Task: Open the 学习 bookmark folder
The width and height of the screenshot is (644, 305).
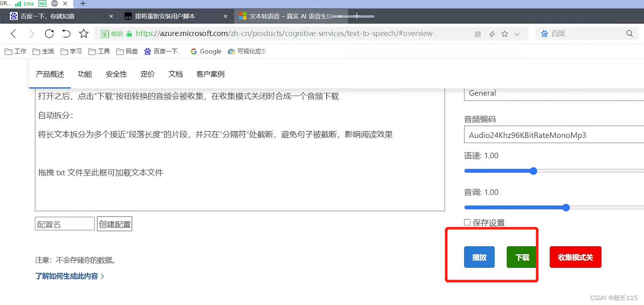Action: pos(71,52)
